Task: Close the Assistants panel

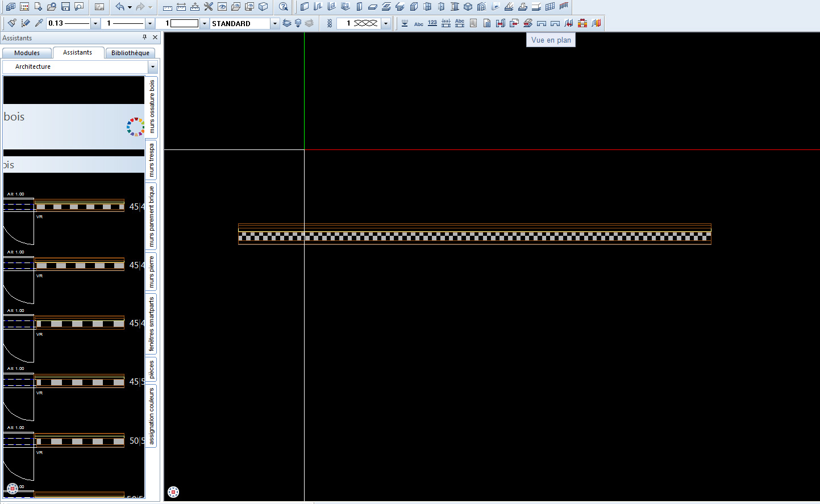Action: click(x=155, y=38)
